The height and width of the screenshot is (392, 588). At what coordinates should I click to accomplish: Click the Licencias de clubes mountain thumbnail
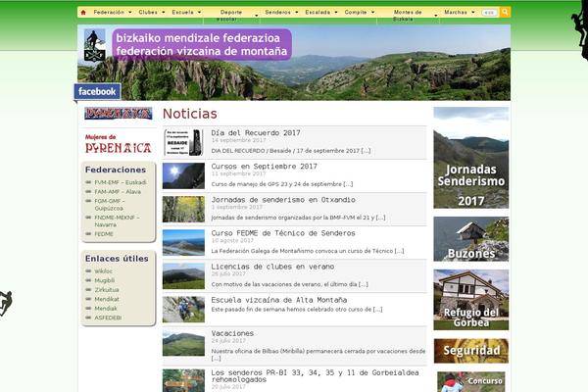184,275
